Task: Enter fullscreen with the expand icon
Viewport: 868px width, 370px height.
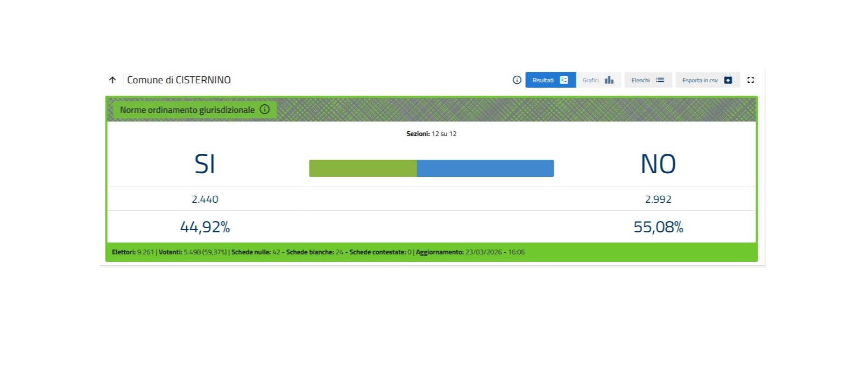Action: 751,80
